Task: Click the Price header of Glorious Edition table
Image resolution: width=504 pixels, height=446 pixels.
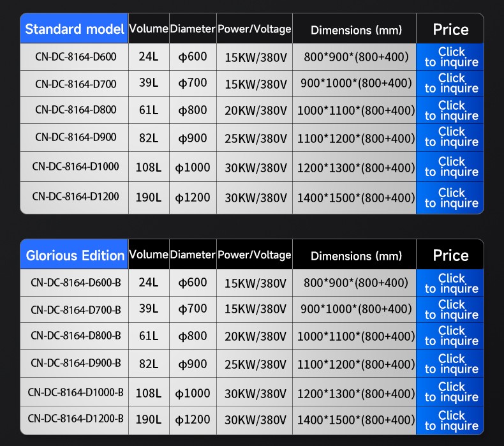Action: tap(450, 255)
